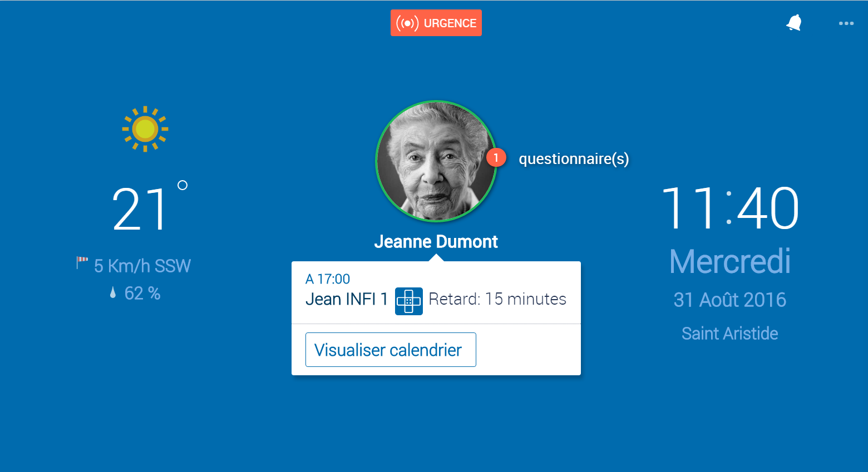Open Jeanne Dumont's profile photo
The width and height of the screenshot is (868, 472).
coord(436,161)
